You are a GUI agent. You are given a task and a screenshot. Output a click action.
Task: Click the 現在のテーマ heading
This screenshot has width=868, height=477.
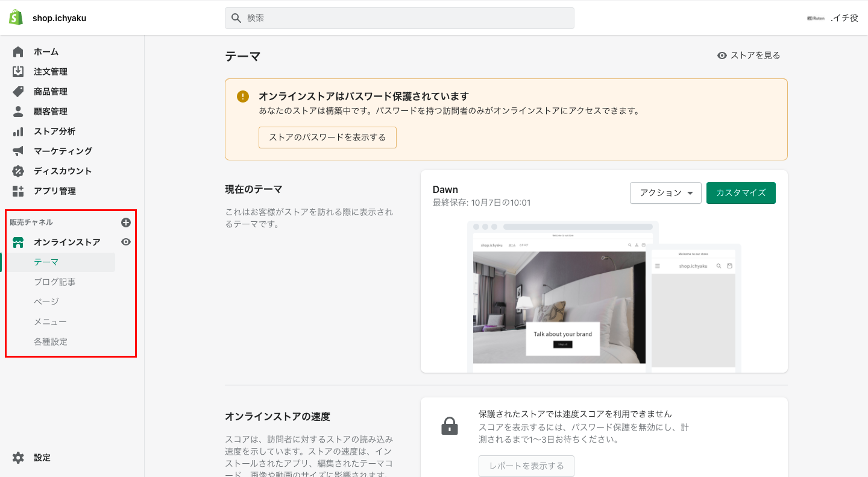tap(254, 189)
